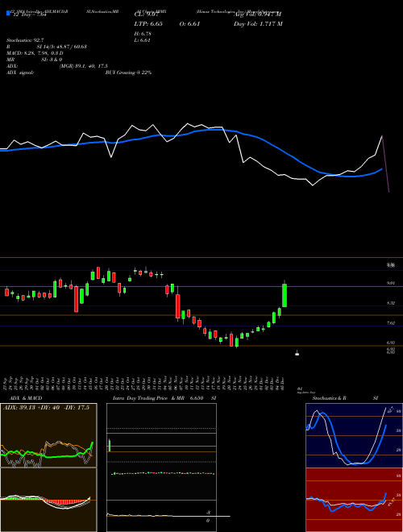This screenshot has height=532, width=403.
Task: Open the MACD histogram chart panel
Action: (48, 500)
